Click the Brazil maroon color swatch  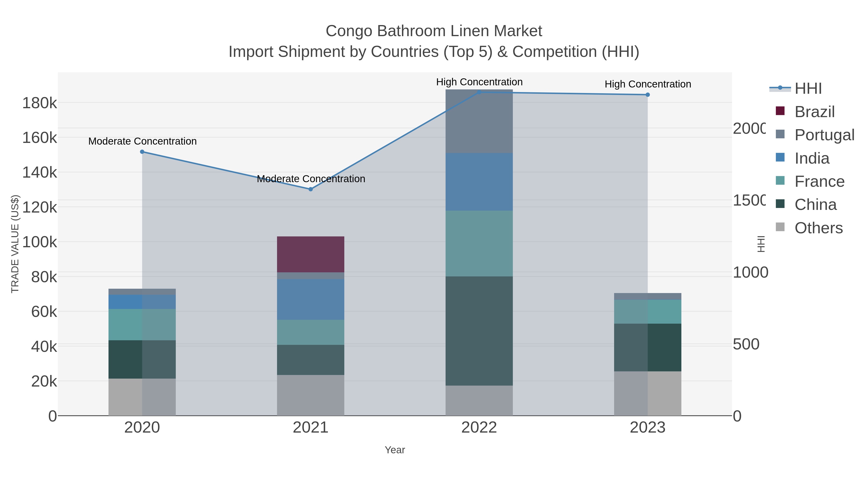780,111
